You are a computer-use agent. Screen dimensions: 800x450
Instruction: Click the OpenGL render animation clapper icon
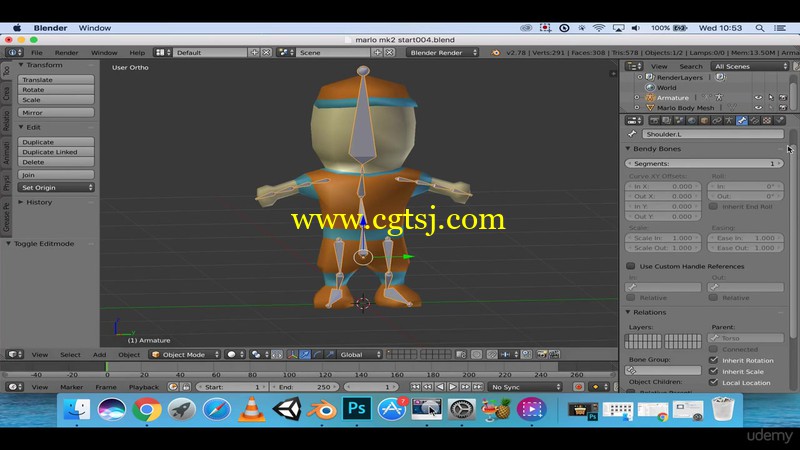(x=554, y=354)
